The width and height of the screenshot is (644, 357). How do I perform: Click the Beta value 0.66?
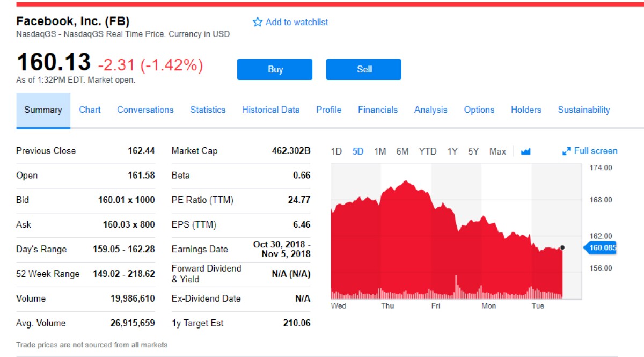coord(302,176)
